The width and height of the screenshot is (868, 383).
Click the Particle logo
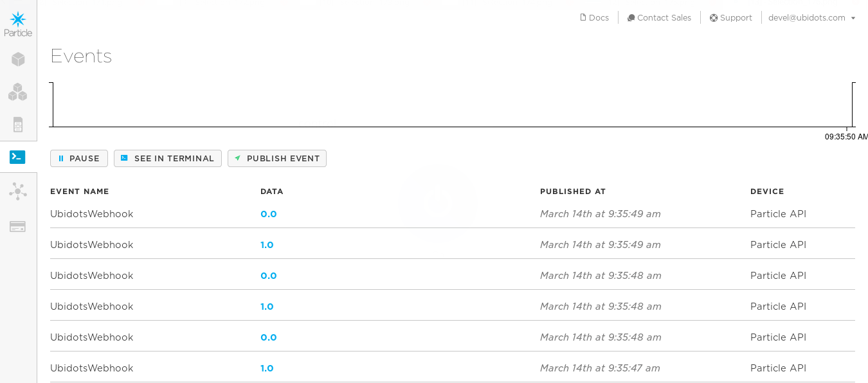point(18,24)
